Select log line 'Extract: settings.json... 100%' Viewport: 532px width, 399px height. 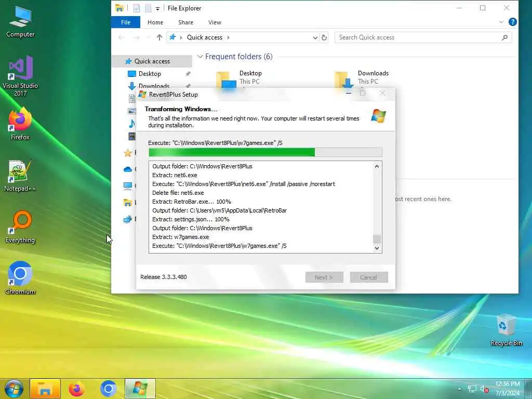click(191, 219)
